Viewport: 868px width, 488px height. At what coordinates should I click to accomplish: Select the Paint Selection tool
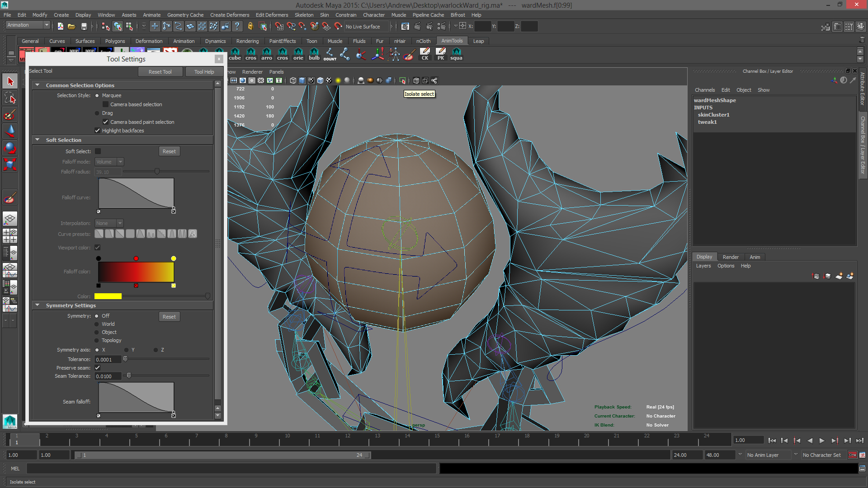10,115
